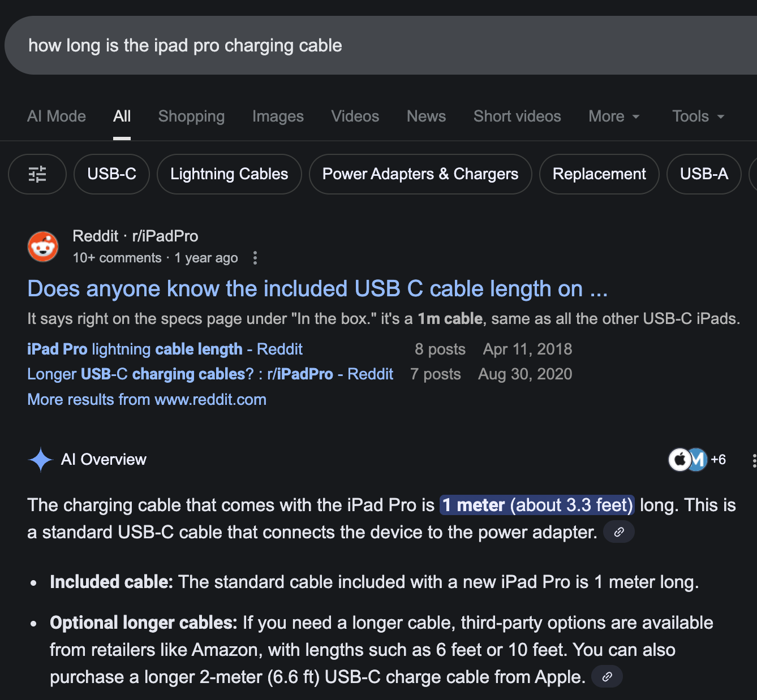Click the search query input field
Image resolution: width=757 pixels, height=700 pixels.
tap(339, 45)
